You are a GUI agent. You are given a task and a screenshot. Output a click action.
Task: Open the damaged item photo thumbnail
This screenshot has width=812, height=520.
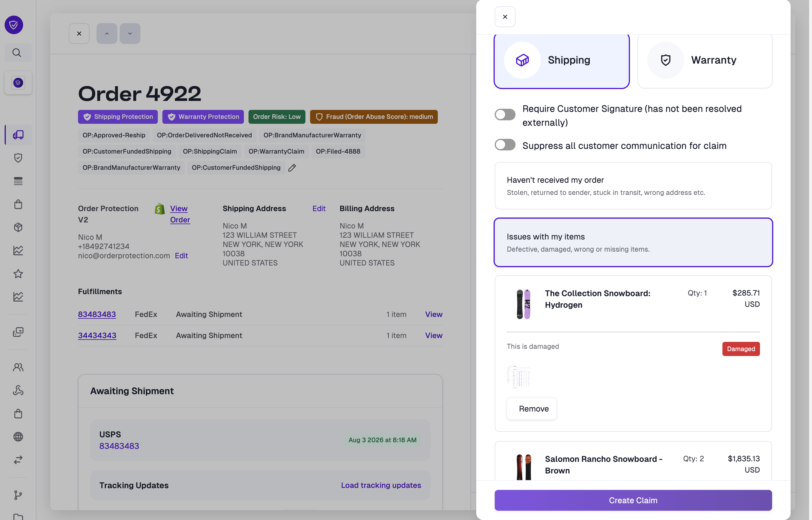click(x=518, y=376)
